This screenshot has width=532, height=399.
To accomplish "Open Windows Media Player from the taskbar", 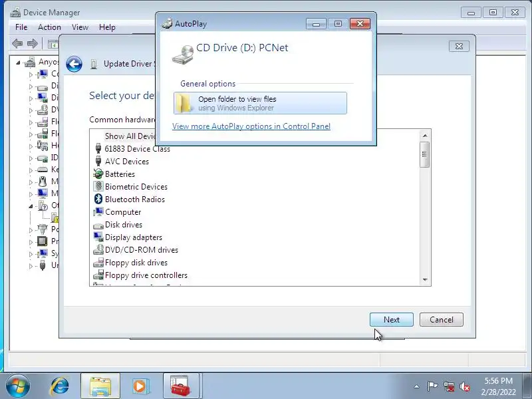I will tap(140, 386).
